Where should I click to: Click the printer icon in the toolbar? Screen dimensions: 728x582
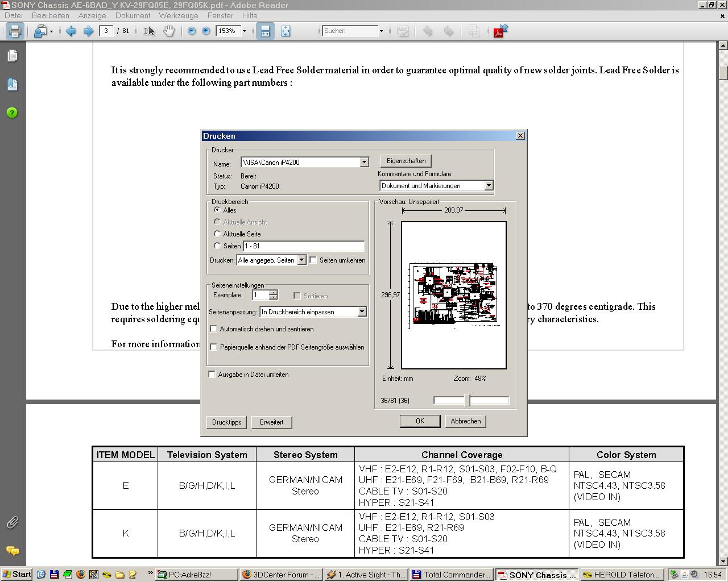(x=15, y=31)
